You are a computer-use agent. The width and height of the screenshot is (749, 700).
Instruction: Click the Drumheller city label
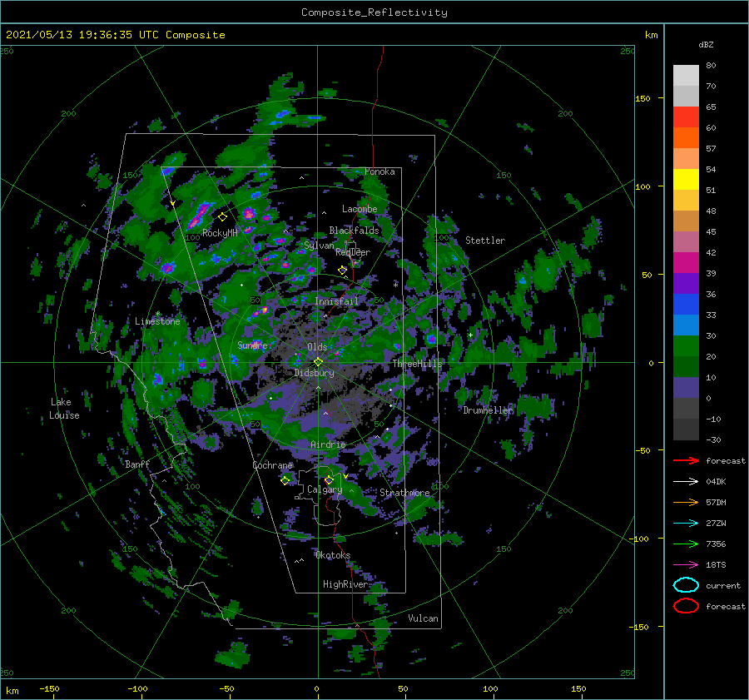pos(488,410)
